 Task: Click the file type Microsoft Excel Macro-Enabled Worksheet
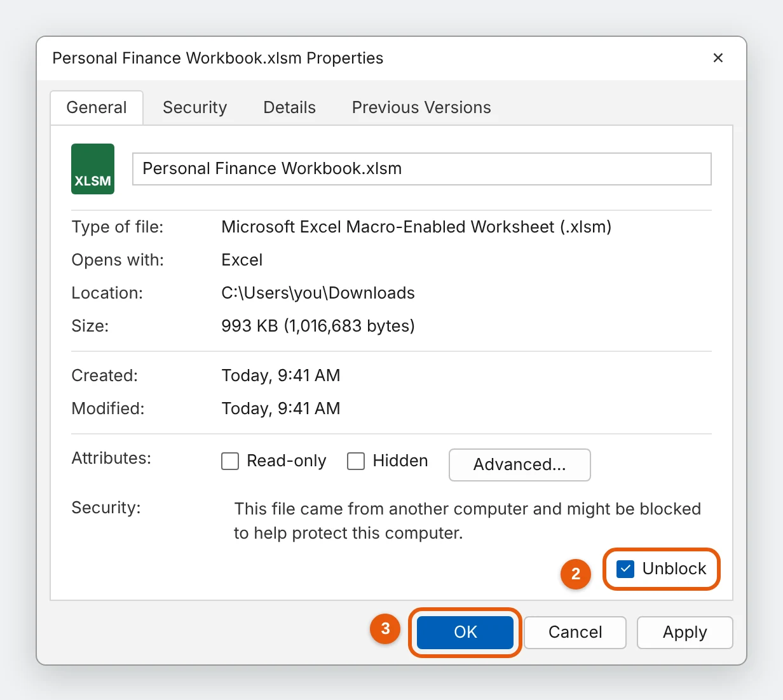(416, 227)
